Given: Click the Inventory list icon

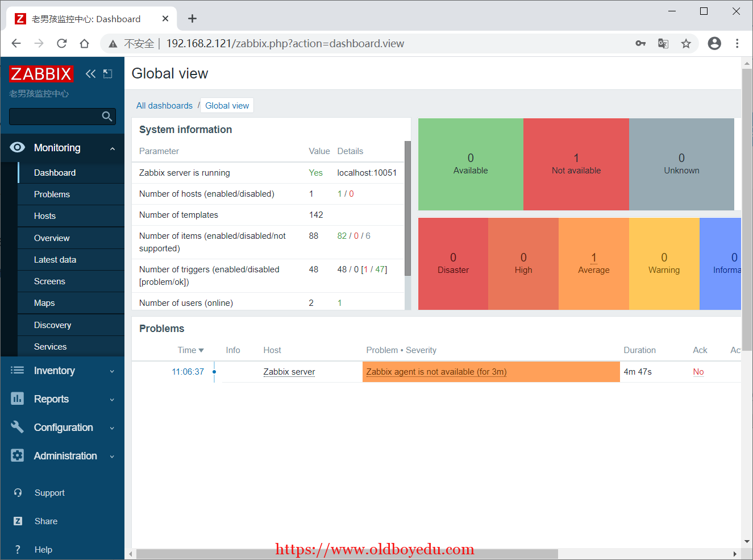Looking at the screenshot, I should click(18, 371).
